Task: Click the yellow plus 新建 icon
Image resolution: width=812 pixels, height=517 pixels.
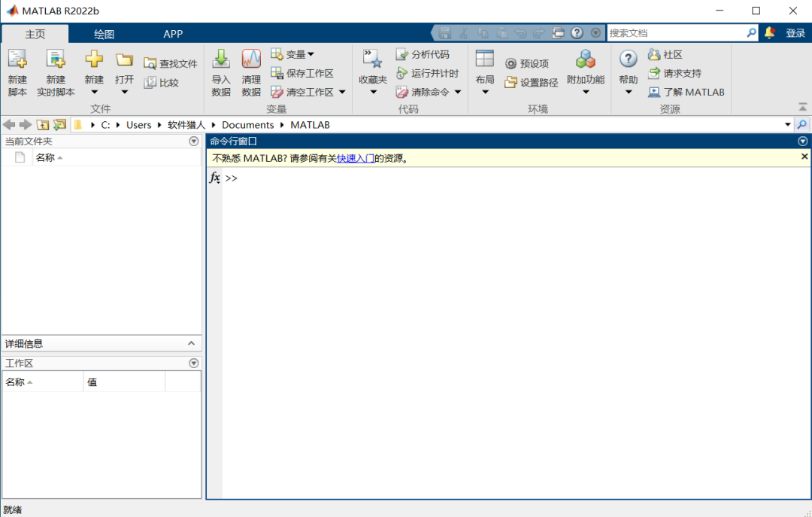Action: pyautogui.click(x=94, y=59)
